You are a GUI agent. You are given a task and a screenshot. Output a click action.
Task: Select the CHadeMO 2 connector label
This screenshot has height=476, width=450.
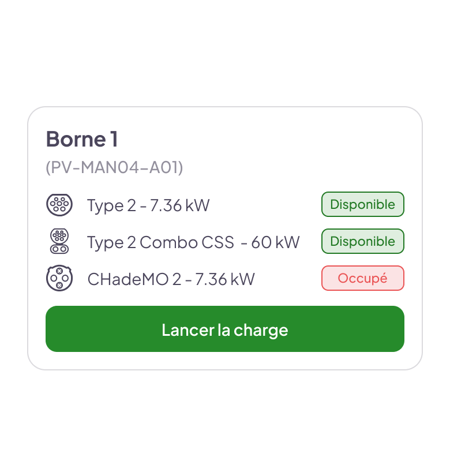pos(134,279)
